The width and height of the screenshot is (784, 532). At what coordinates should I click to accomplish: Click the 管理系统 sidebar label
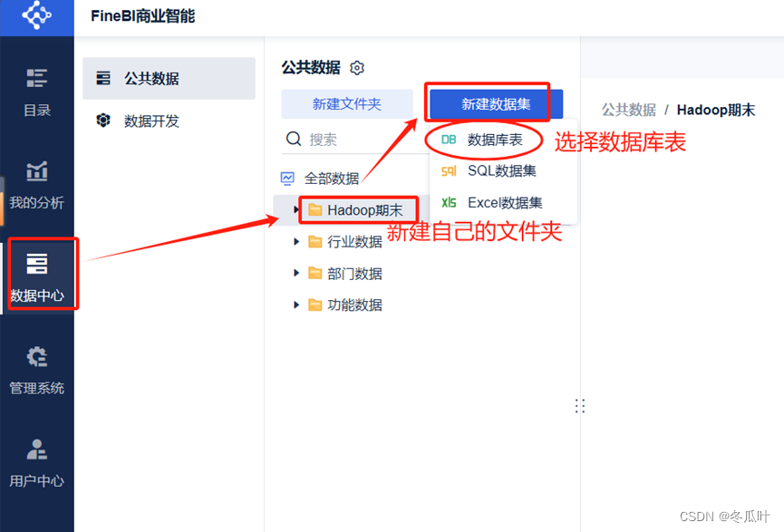click(37, 388)
